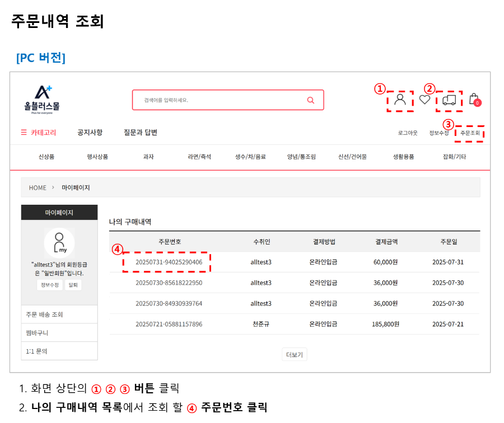Click the delivery truck icon
504x423 pixels.
pyautogui.click(x=449, y=100)
